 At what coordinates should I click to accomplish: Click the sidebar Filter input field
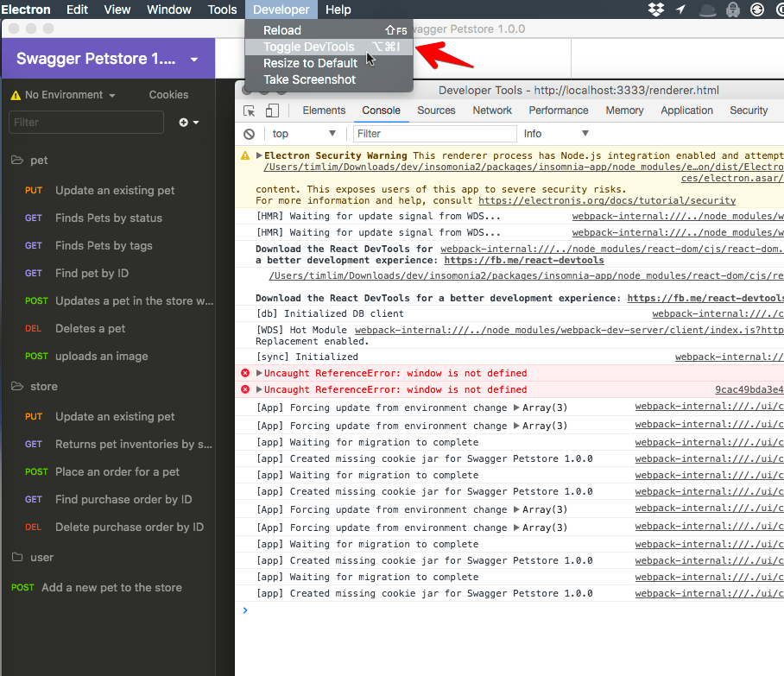85,122
